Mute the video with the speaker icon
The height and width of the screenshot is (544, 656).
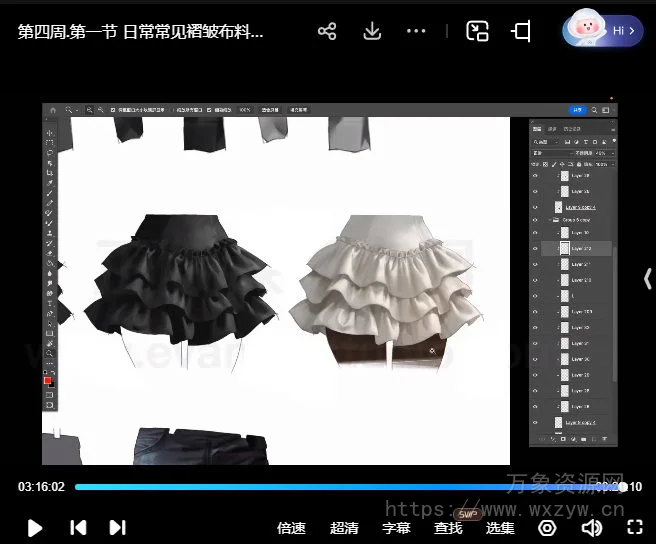tap(592, 527)
